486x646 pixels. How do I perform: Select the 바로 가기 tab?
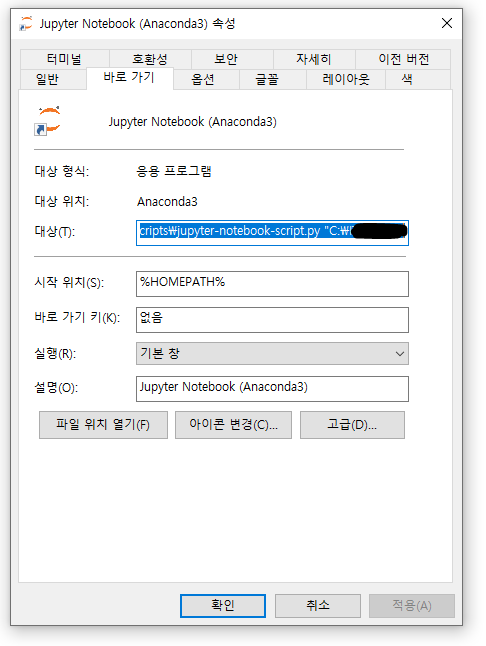point(129,77)
